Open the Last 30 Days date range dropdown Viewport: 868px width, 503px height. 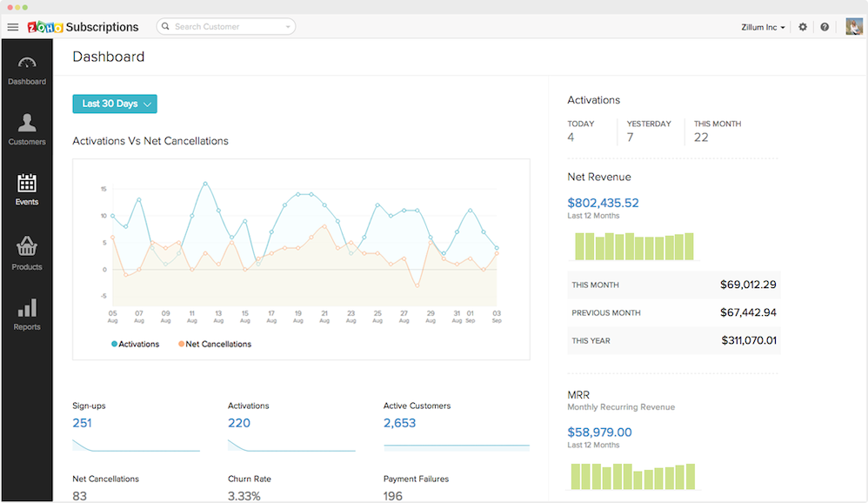click(114, 104)
